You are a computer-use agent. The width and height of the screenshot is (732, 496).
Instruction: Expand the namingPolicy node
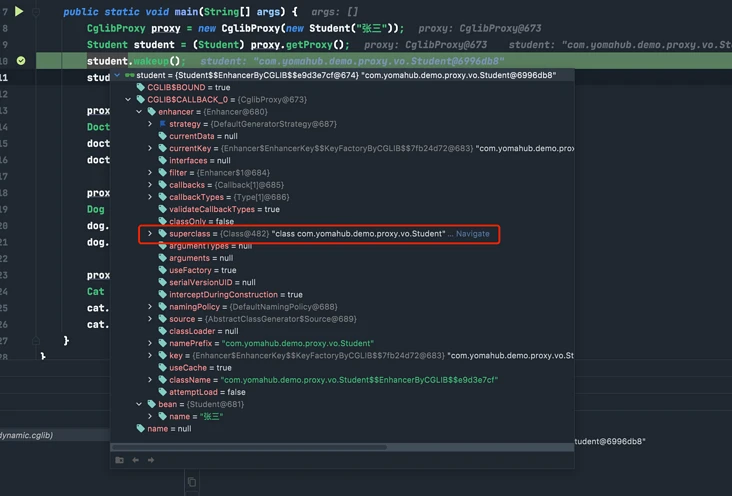tap(150, 306)
